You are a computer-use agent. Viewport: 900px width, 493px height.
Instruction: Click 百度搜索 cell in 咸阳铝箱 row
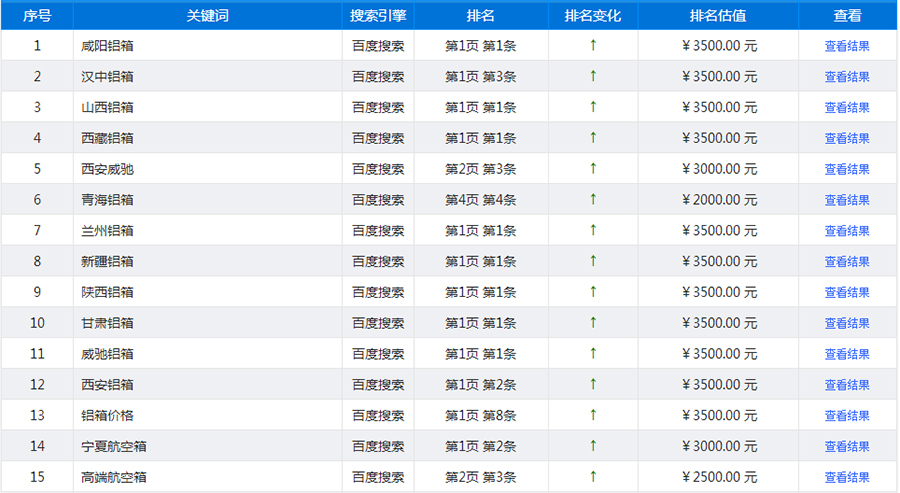click(x=378, y=46)
